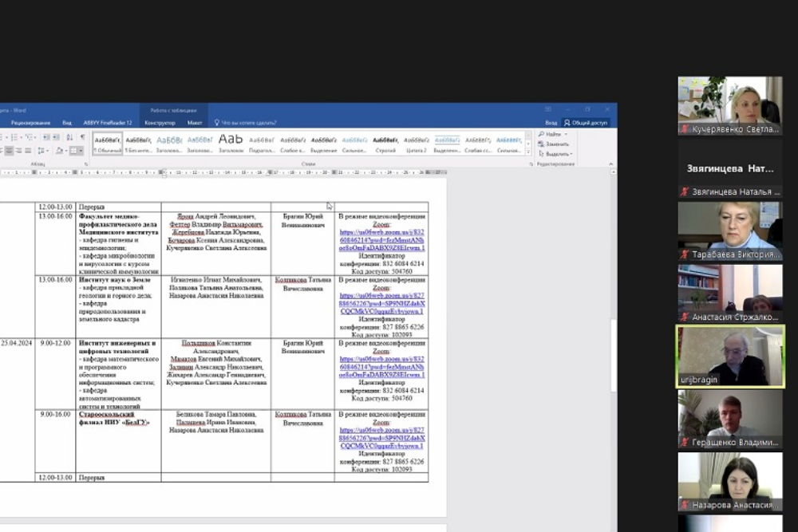Click the shading paint bucket icon

point(59,150)
